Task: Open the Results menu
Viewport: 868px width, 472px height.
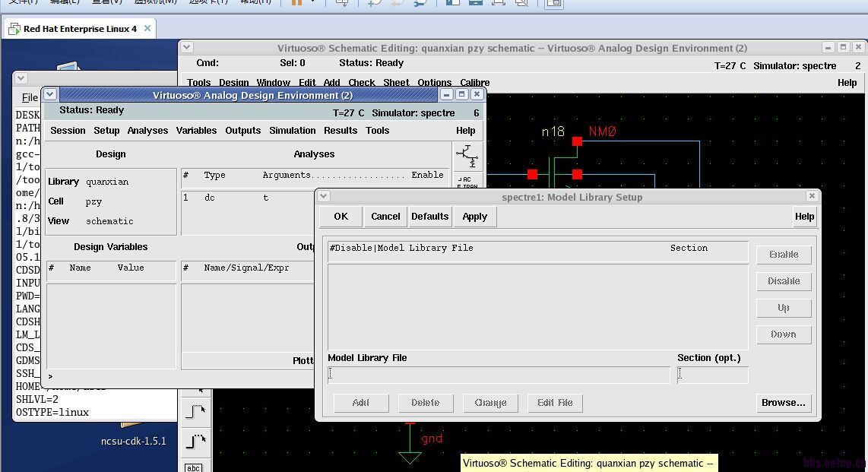Action: coord(340,131)
